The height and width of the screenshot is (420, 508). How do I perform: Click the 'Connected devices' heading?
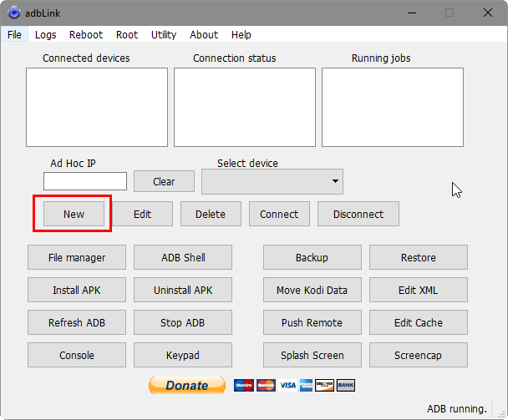[86, 58]
